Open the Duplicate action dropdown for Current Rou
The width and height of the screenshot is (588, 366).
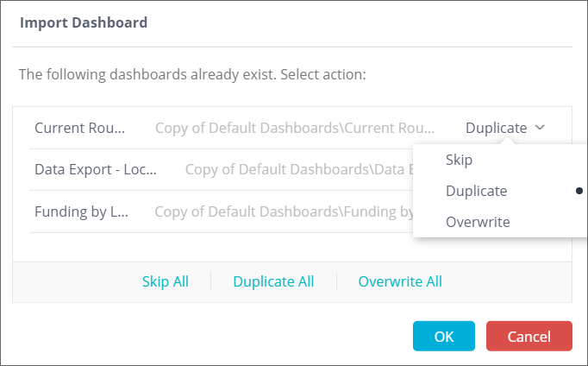pyautogui.click(x=505, y=128)
